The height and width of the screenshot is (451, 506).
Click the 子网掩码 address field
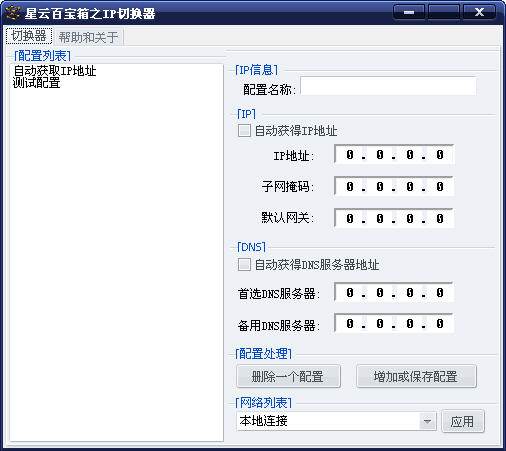[394, 186]
